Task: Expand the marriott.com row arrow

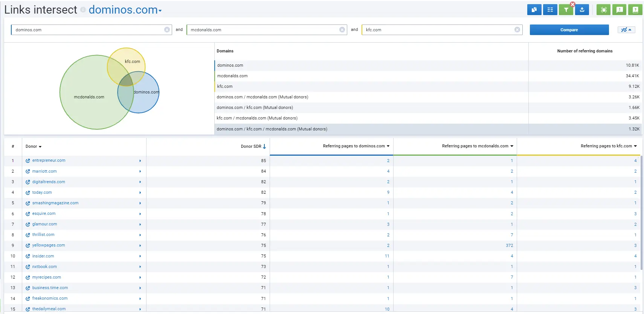Action: [x=140, y=172]
